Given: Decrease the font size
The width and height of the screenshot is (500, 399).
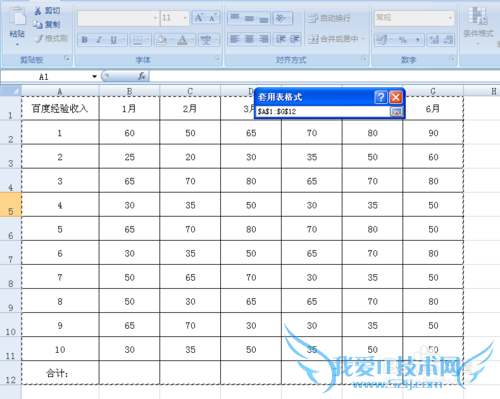Looking at the screenshot, I should click(213, 18).
